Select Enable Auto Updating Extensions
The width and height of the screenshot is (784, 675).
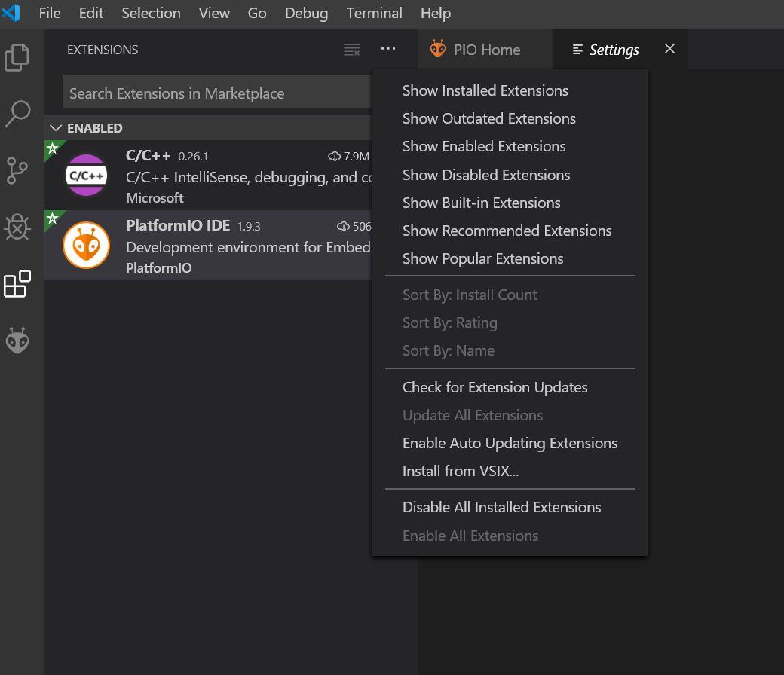point(510,443)
